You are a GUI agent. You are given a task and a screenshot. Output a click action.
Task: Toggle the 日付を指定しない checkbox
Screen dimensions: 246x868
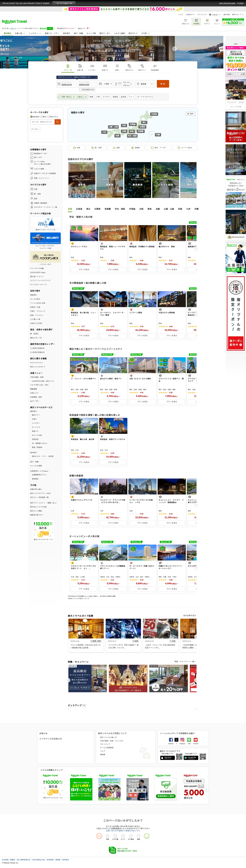pyautogui.click(x=81, y=90)
